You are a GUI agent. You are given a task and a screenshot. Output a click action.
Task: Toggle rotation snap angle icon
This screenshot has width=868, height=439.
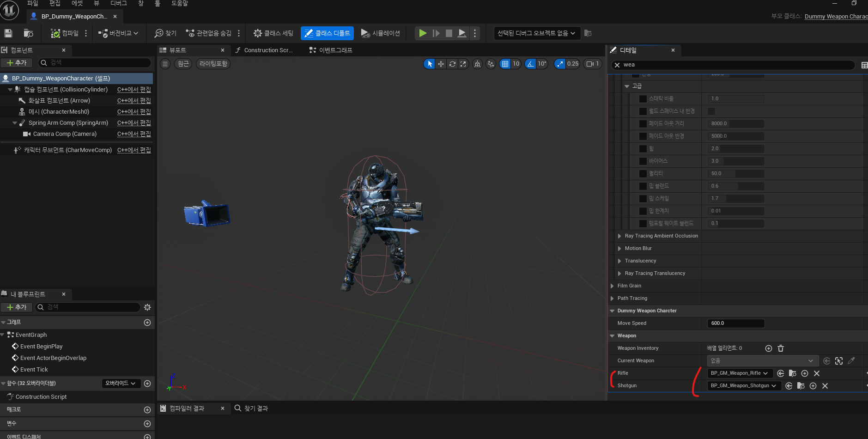tap(531, 64)
